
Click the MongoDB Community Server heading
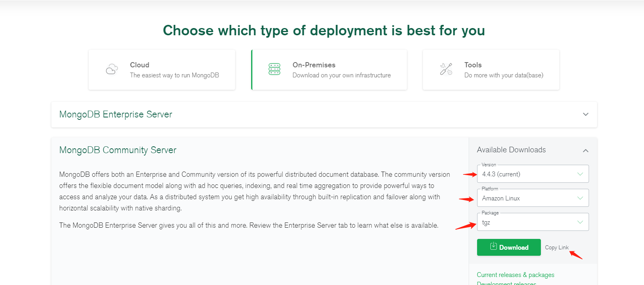(118, 150)
